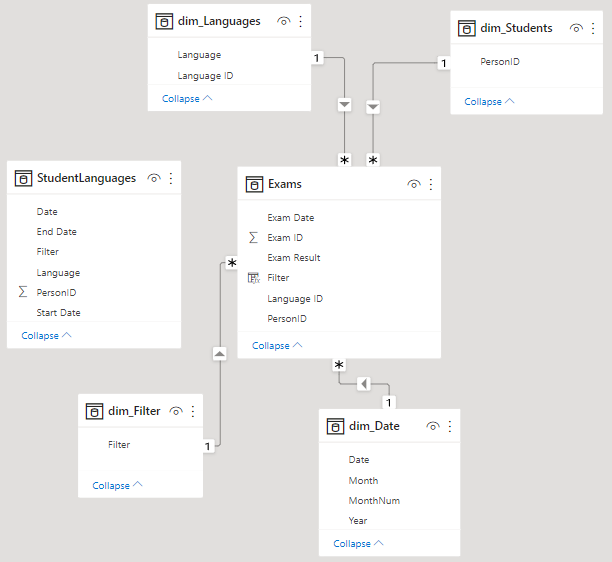Image resolution: width=612 pixels, height=562 pixels.
Task: Select the dim_Filter to Exams relationship arrow
Action: (219, 354)
